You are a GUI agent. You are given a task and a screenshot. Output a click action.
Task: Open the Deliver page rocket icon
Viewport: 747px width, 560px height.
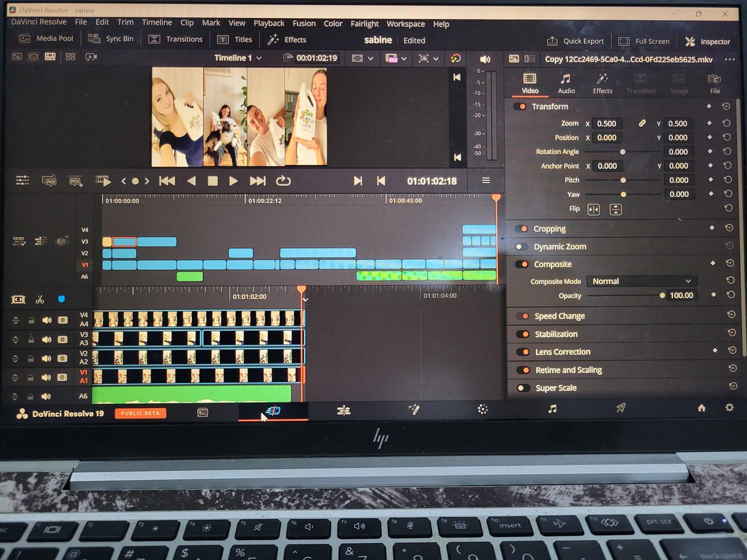point(621,408)
